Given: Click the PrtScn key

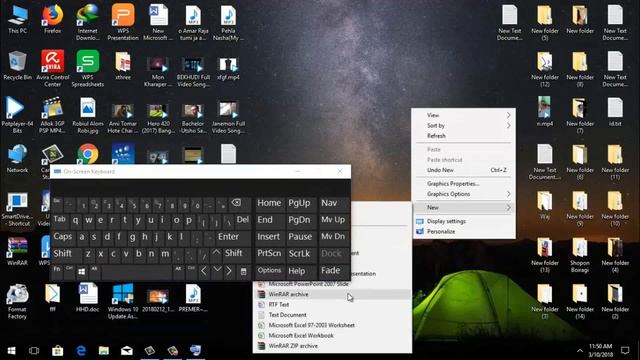Looking at the screenshot, I should point(269,253).
